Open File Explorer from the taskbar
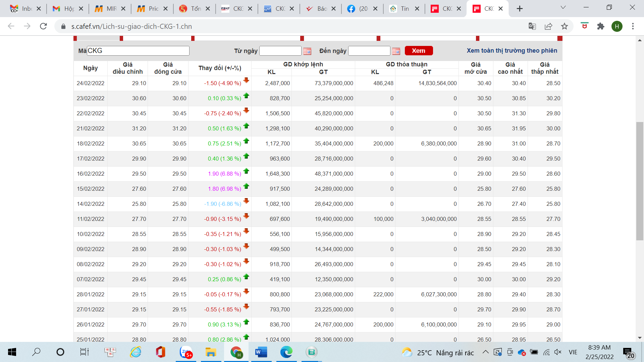The height and width of the screenshot is (362, 644). tap(211, 352)
